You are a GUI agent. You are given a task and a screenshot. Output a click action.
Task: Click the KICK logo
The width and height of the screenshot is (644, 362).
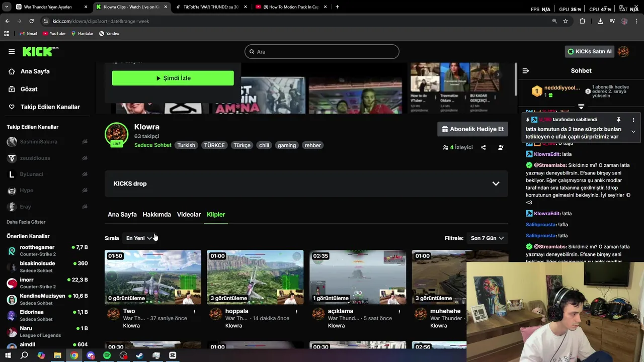pyautogui.click(x=40, y=51)
